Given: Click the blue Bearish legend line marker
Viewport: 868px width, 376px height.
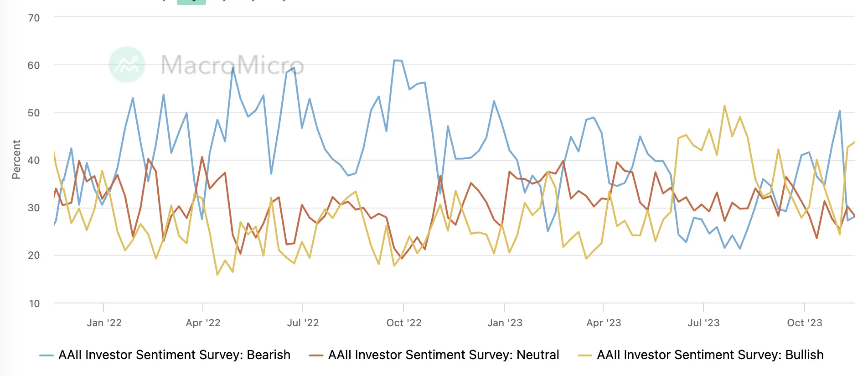Looking at the screenshot, I should pos(46,355).
